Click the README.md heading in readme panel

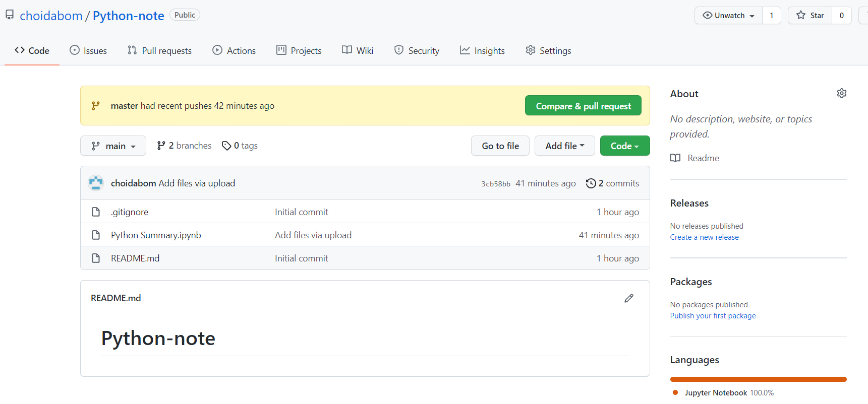point(116,298)
